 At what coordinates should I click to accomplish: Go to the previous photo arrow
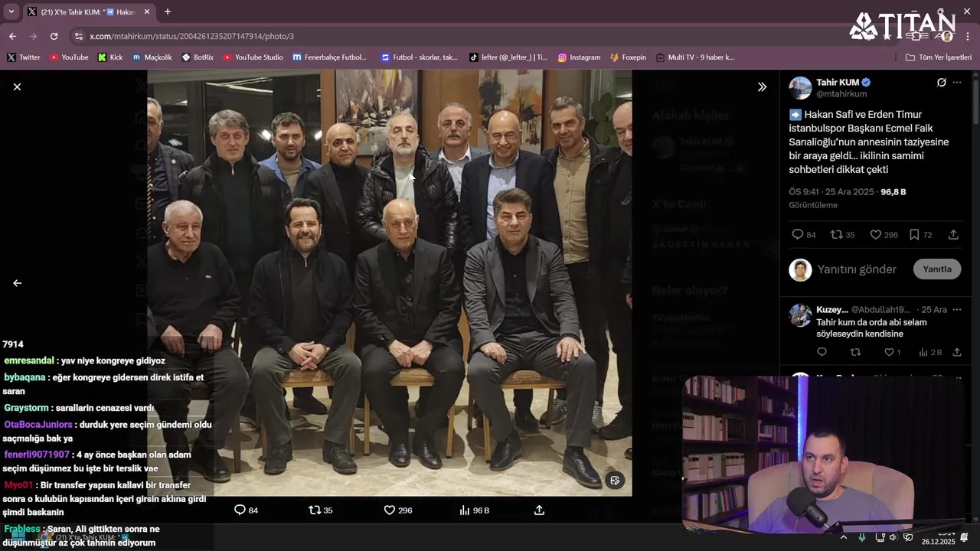tap(17, 283)
